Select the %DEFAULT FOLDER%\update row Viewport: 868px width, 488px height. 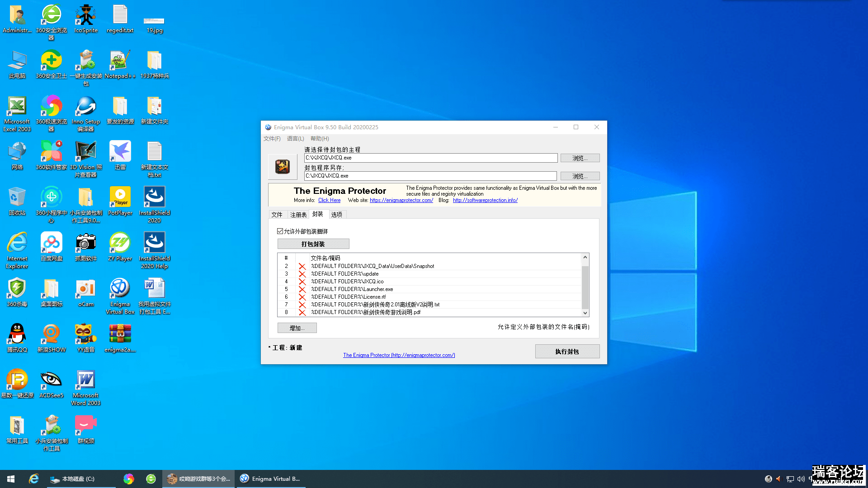[x=429, y=274]
